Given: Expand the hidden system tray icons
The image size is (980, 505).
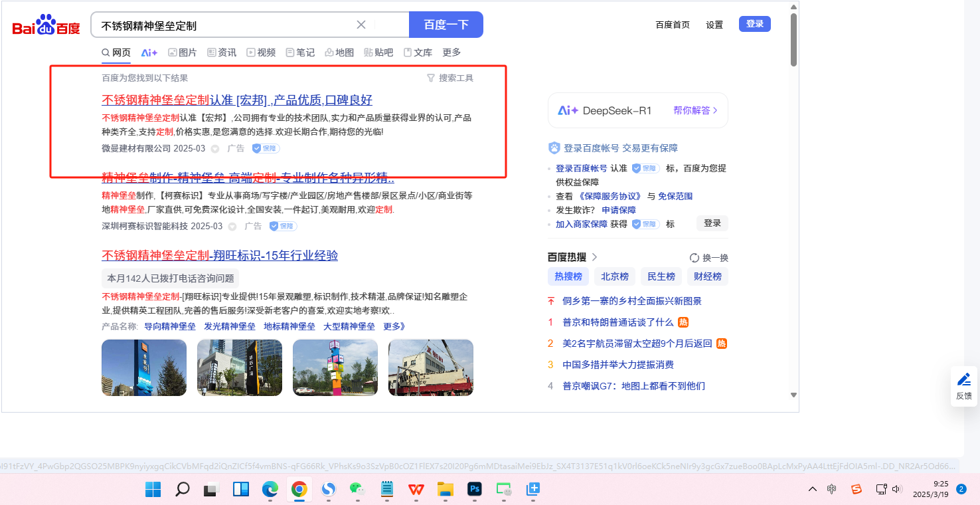Looking at the screenshot, I should point(812,490).
